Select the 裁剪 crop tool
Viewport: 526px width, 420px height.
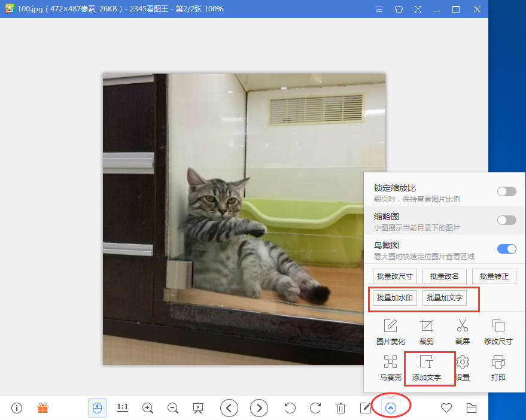point(427,332)
